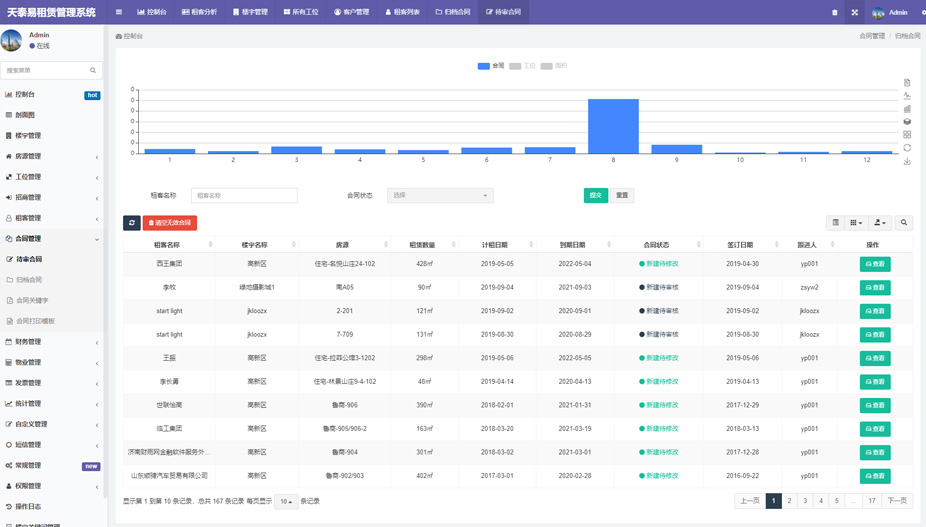Screen dimensions: 926x527
Task: Click the table search magnifier button
Action: pyautogui.click(x=904, y=223)
